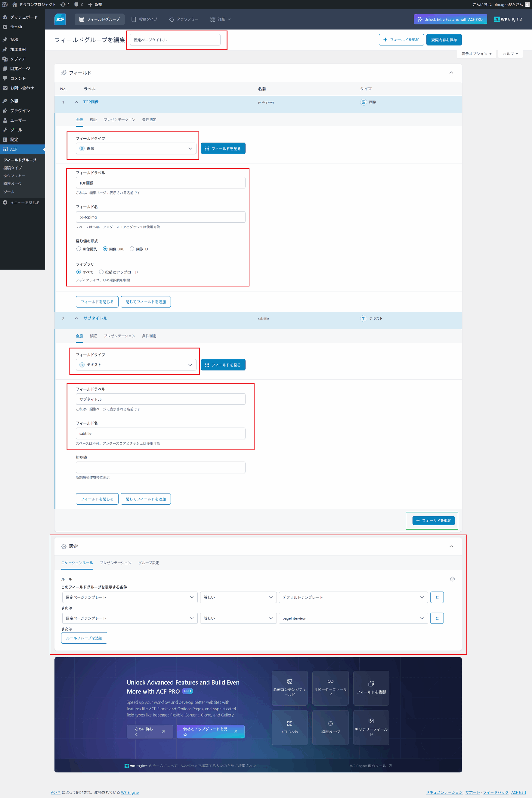Image resolution: width=532 pixels, height=798 pixels.
Task: Collapse the 設定 panel with chevron
Action: (x=451, y=546)
